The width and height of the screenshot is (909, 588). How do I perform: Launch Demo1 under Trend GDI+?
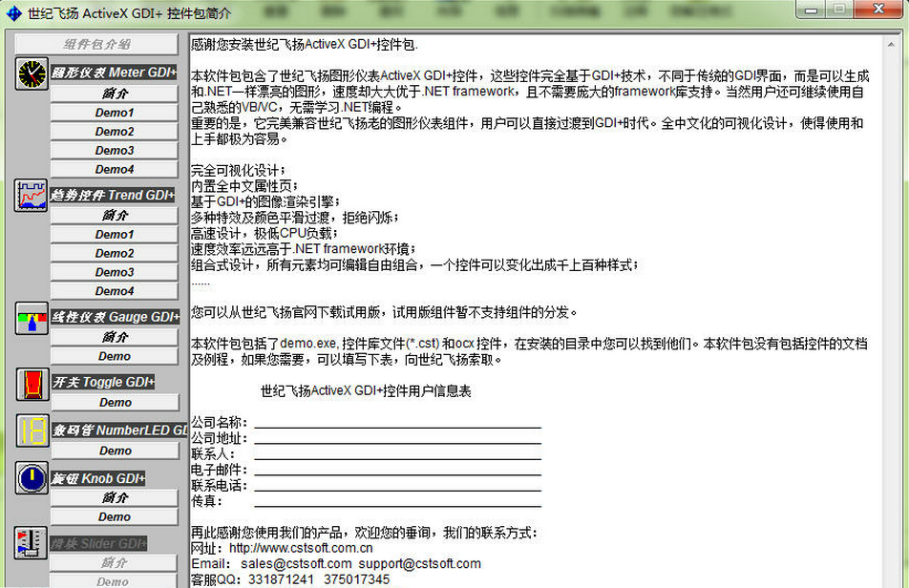pyautogui.click(x=115, y=234)
